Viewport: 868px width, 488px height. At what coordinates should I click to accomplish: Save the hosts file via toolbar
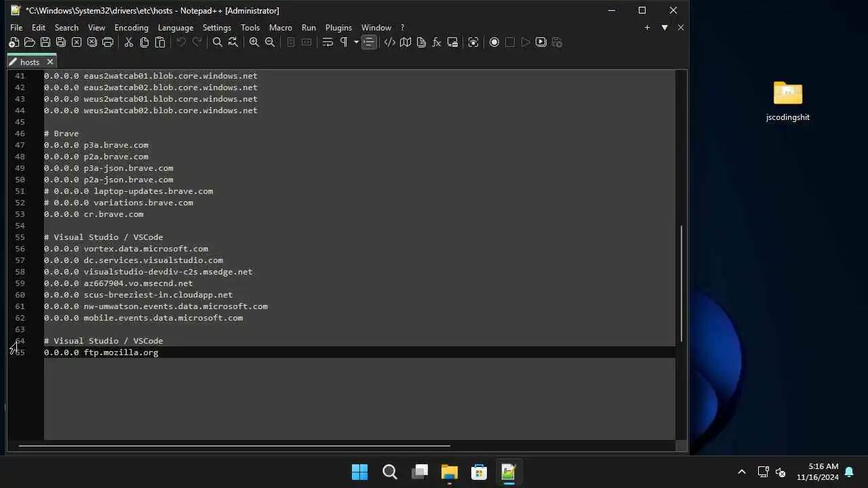coord(45,42)
